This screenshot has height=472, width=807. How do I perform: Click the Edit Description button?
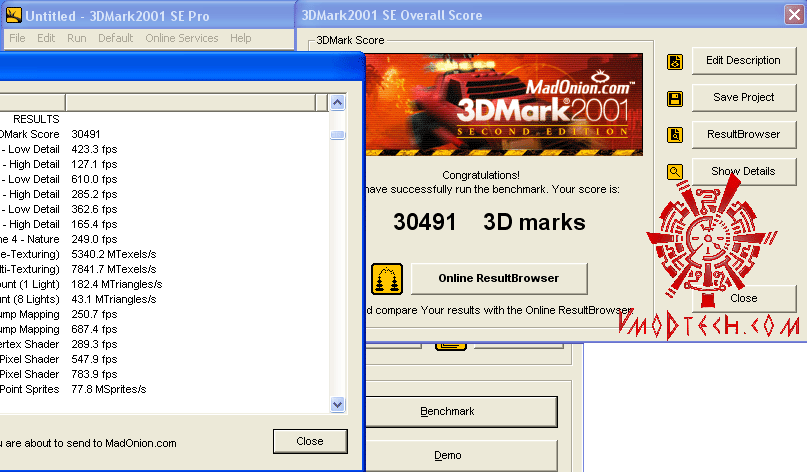coord(744,61)
